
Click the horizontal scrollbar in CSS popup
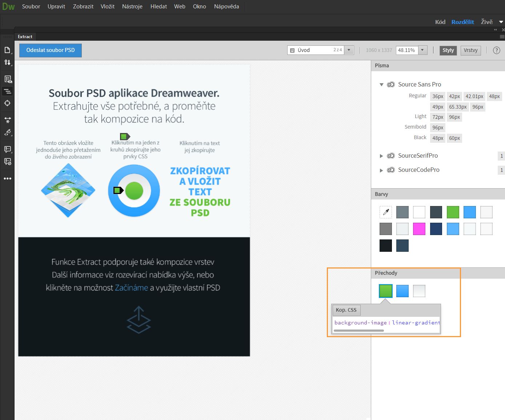tap(359, 331)
